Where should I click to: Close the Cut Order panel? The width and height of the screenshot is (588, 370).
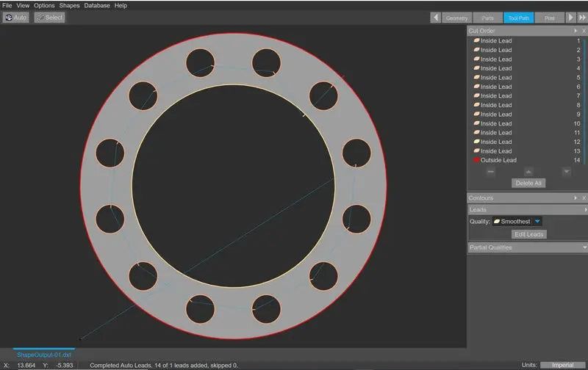pyautogui.click(x=584, y=31)
